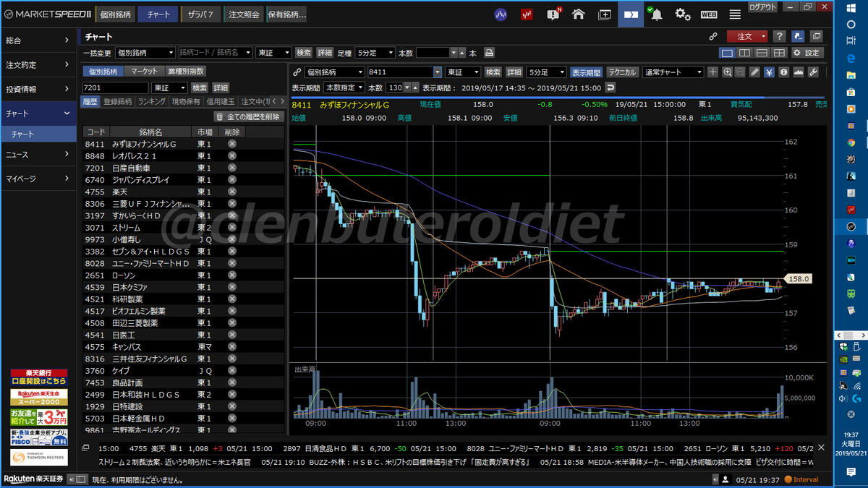Screen dimensions: 868x488
Task: Open the gears settings icon in header
Action: click(x=683, y=14)
